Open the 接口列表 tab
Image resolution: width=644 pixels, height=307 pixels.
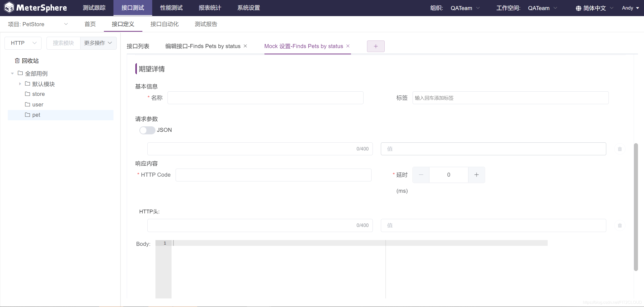pos(138,46)
